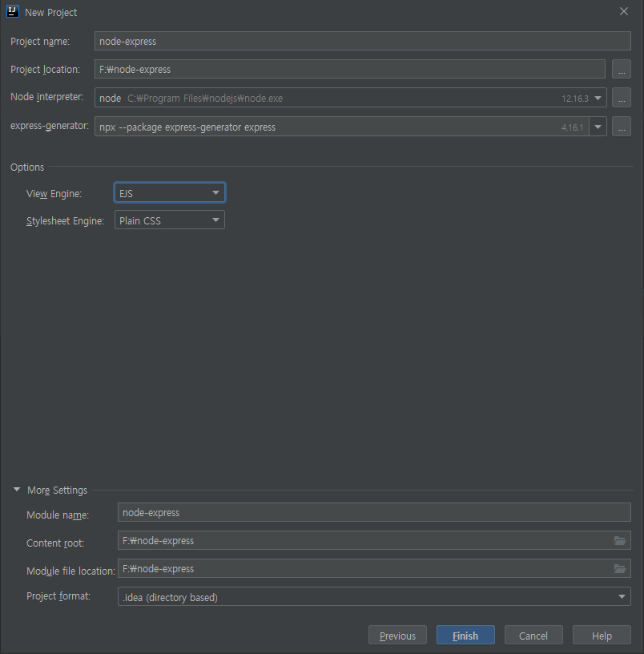Click the Node version 12.16.3 text
This screenshot has width=644, height=654.
(x=575, y=99)
